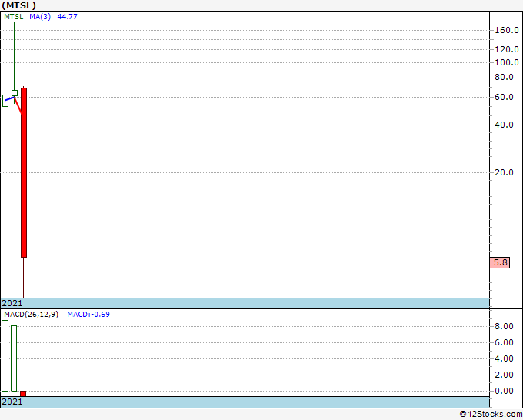
Task: Click the 8.00 MACD axis label
Action: 504,326
